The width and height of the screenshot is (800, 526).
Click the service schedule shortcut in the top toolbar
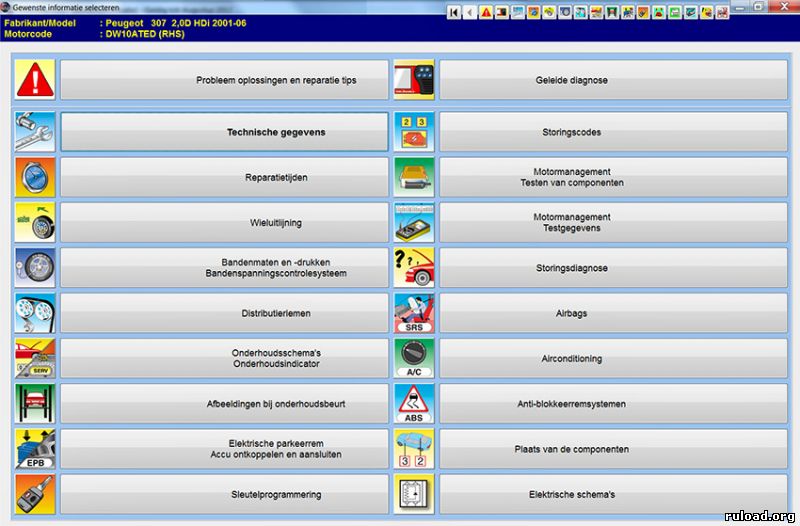[596, 12]
